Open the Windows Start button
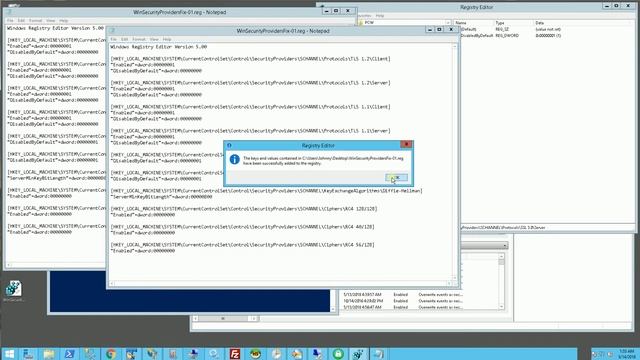Screen dimensions: 640x360 9,354
